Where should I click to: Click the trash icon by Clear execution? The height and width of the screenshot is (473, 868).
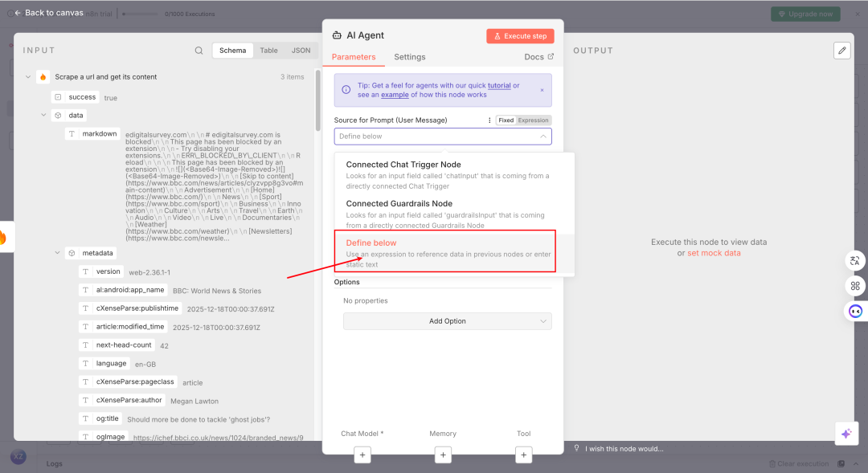[x=772, y=463]
